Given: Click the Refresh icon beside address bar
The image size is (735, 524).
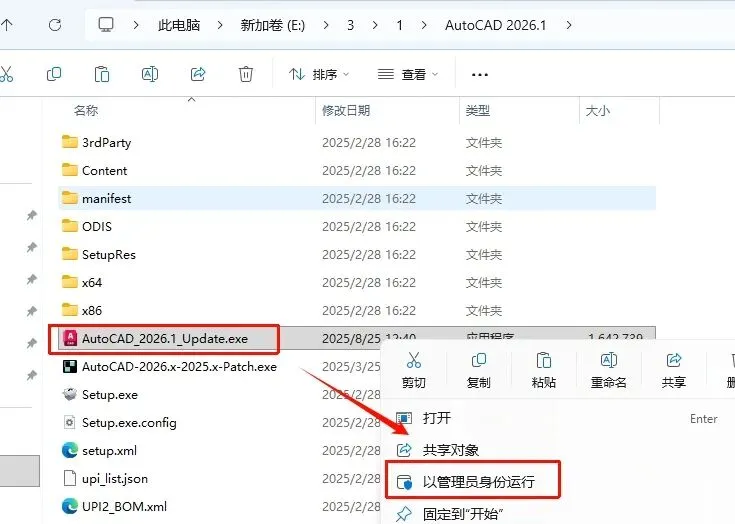Looking at the screenshot, I should (55, 25).
